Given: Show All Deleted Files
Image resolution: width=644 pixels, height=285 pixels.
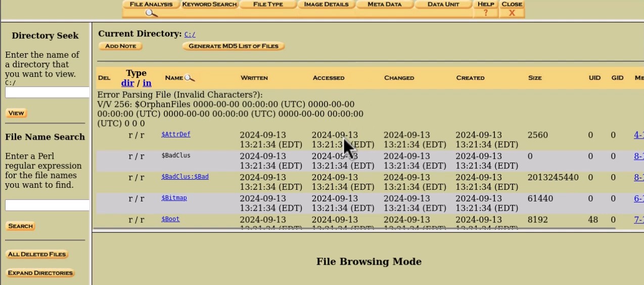Looking at the screenshot, I should 37,254.
